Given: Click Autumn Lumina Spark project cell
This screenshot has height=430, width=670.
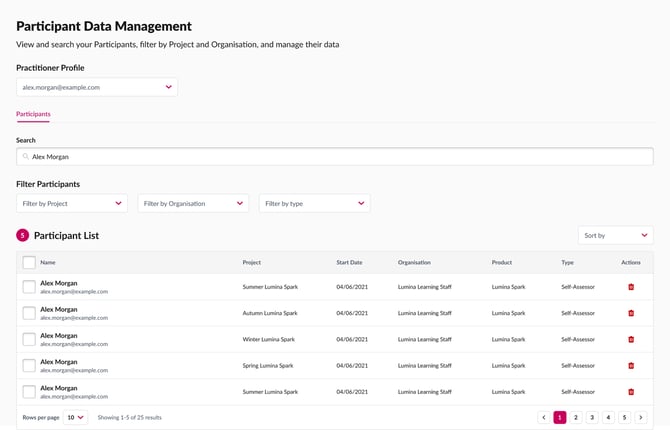Looking at the screenshot, I should 270,313.
